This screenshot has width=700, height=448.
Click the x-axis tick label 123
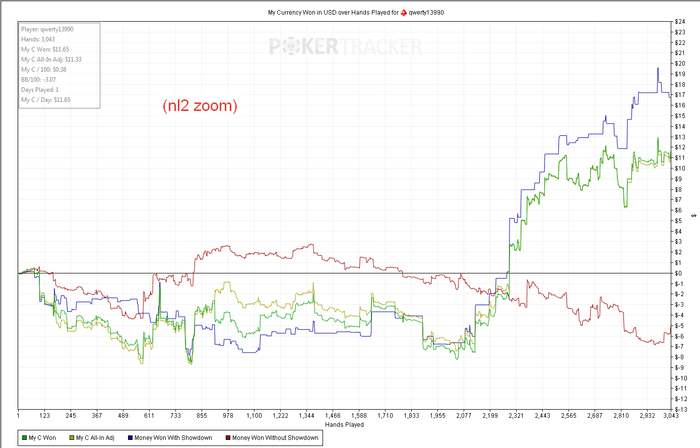[x=45, y=415]
